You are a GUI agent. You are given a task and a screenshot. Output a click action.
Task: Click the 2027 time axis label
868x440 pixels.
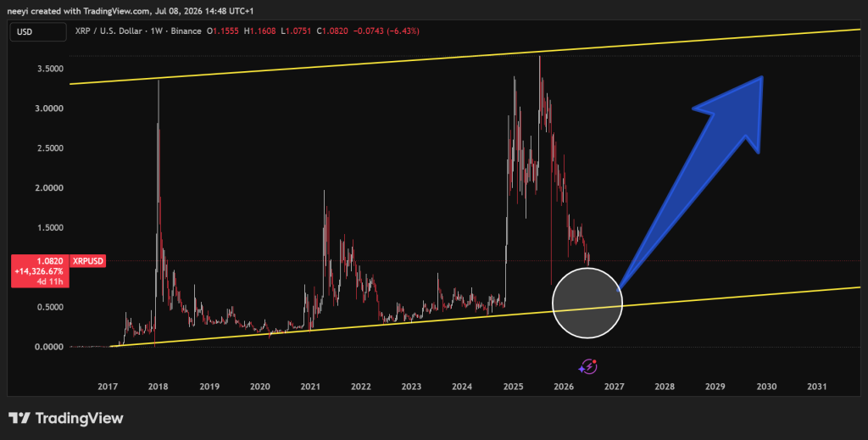[615, 387]
